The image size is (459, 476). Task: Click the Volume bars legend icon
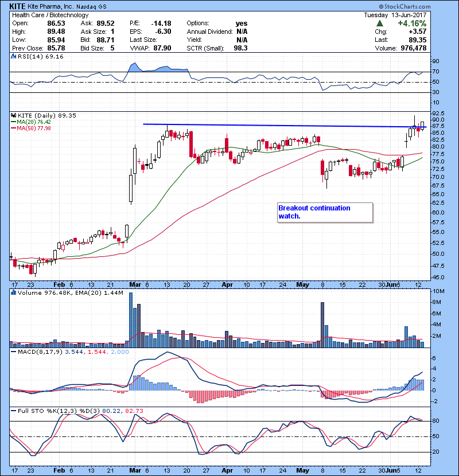click(13, 292)
